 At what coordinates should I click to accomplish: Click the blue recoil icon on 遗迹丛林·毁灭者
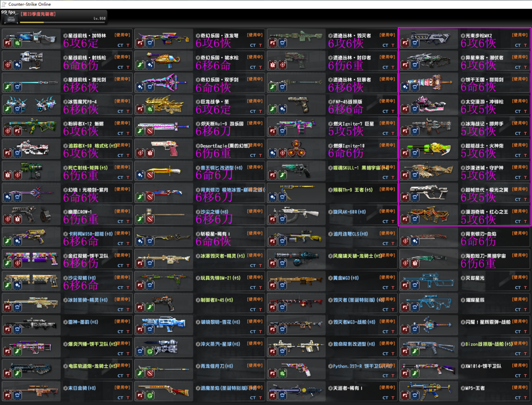(x=283, y=43)
